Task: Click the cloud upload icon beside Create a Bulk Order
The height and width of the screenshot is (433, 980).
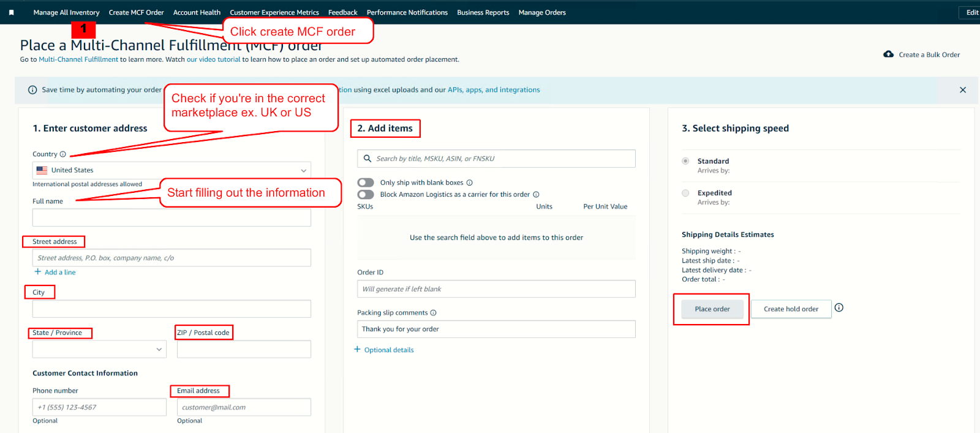Action: (888, 55)
